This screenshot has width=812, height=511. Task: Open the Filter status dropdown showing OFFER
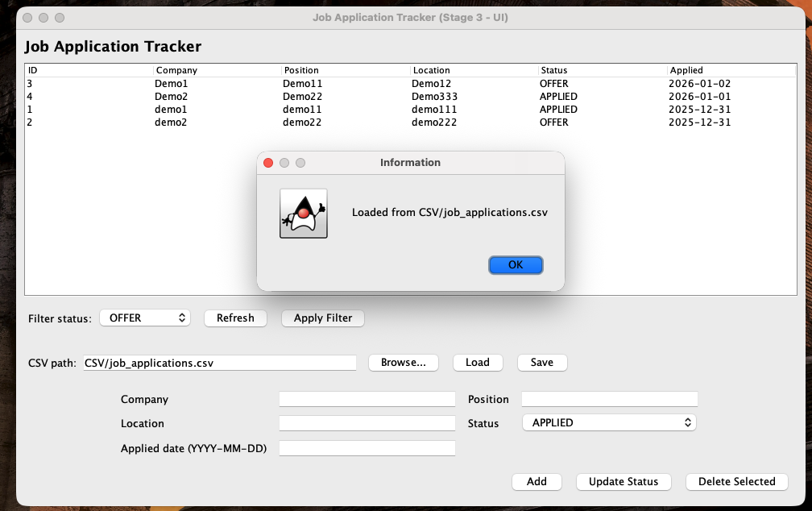[144, 318]
